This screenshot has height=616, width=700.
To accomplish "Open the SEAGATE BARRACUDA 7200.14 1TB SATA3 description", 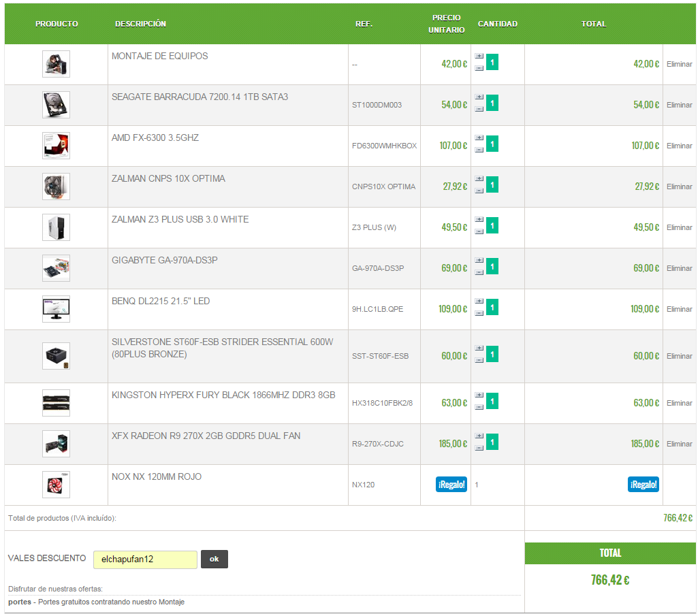I will coord(200,97).
